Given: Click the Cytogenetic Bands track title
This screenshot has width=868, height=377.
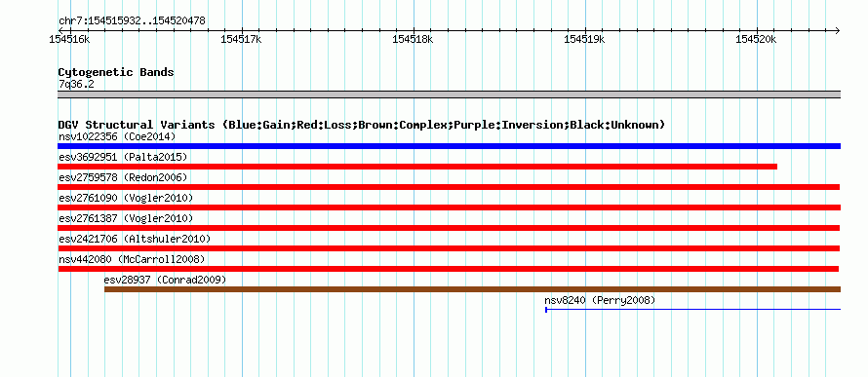Looking at the screenshot, I should (116, 72).
